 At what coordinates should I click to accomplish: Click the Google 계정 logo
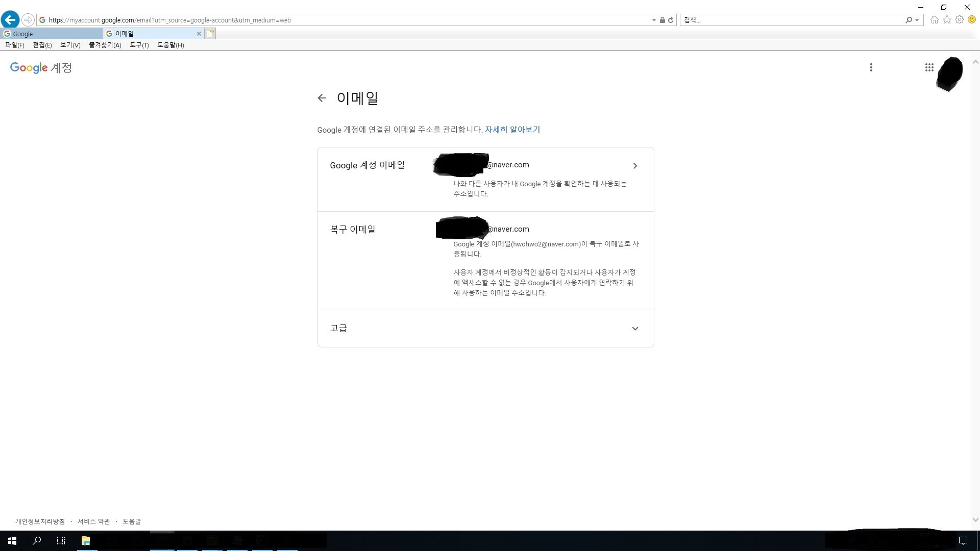(x=41, y=68)
